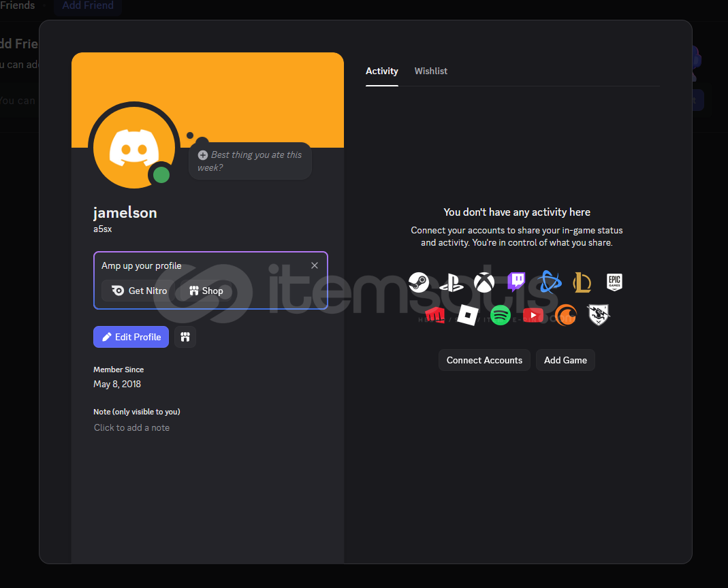Switch to the Wishlist tab
Viewport: 728px width, 588px height.
coord(431,71)
